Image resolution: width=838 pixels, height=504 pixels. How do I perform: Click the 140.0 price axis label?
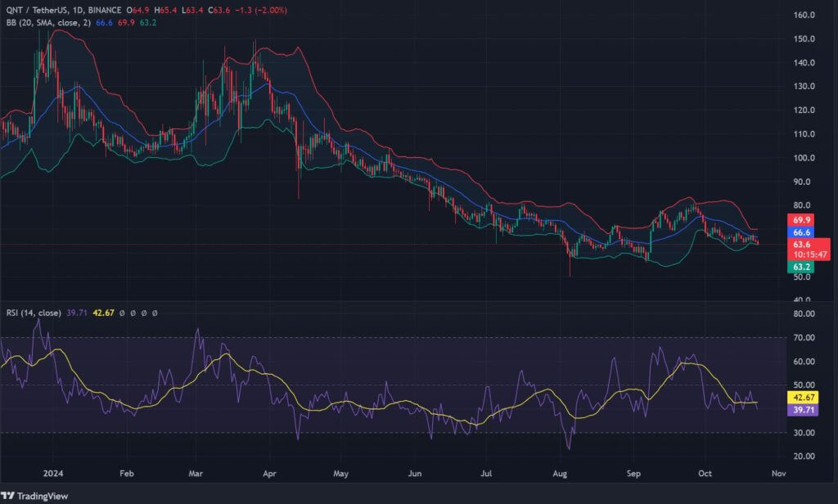[x=804, y=62]
